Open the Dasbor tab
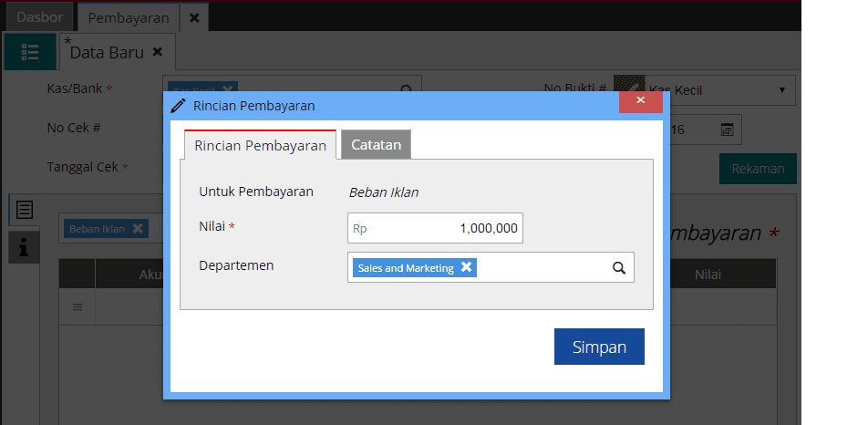 coord(39,17)
